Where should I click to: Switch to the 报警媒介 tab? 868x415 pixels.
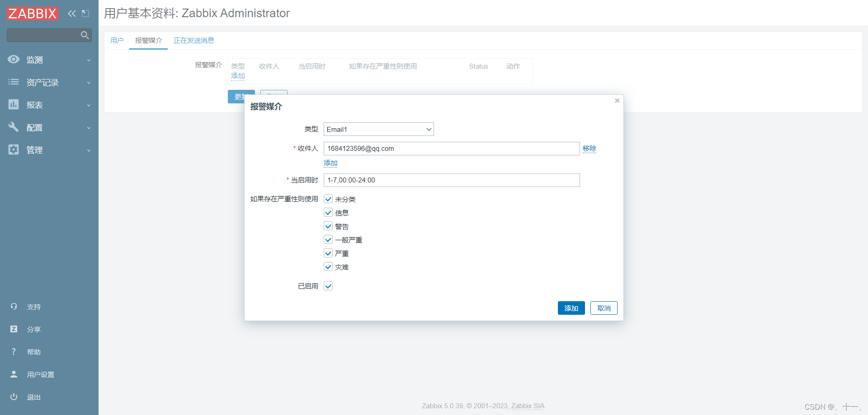(148, 41)
